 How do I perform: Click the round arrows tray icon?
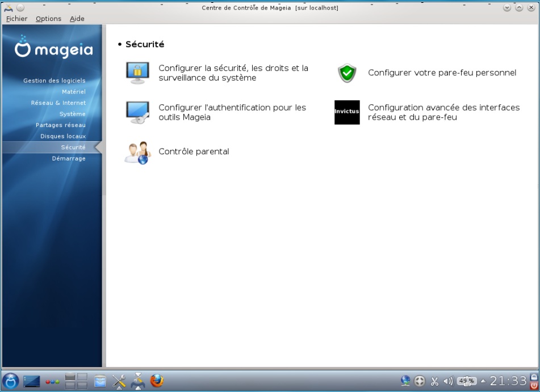[x=420, y=381]
